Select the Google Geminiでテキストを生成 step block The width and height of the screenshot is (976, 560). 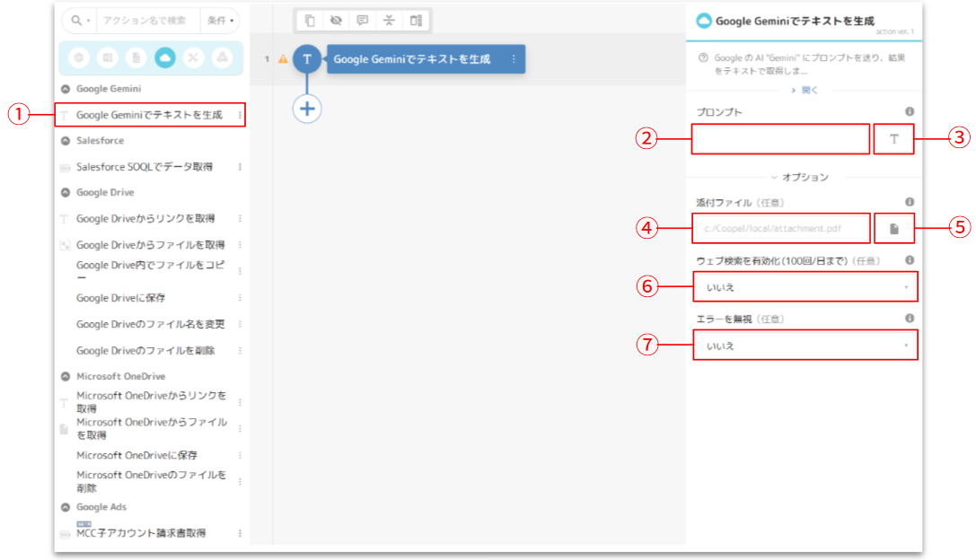click(x=426, y=59)
